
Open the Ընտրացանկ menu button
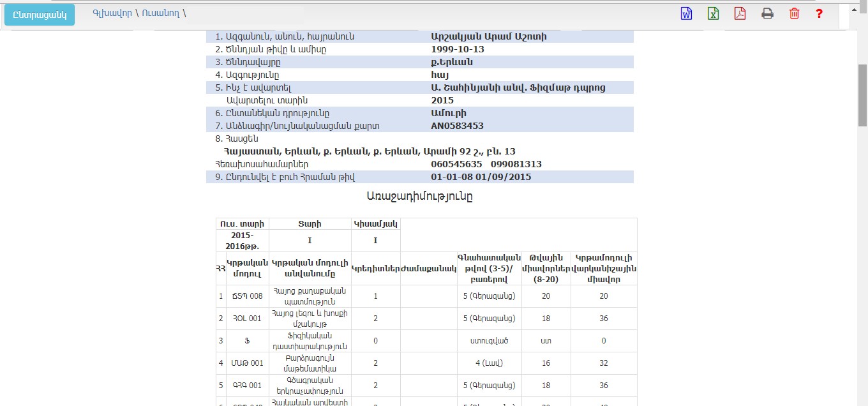tap(40, 15)
